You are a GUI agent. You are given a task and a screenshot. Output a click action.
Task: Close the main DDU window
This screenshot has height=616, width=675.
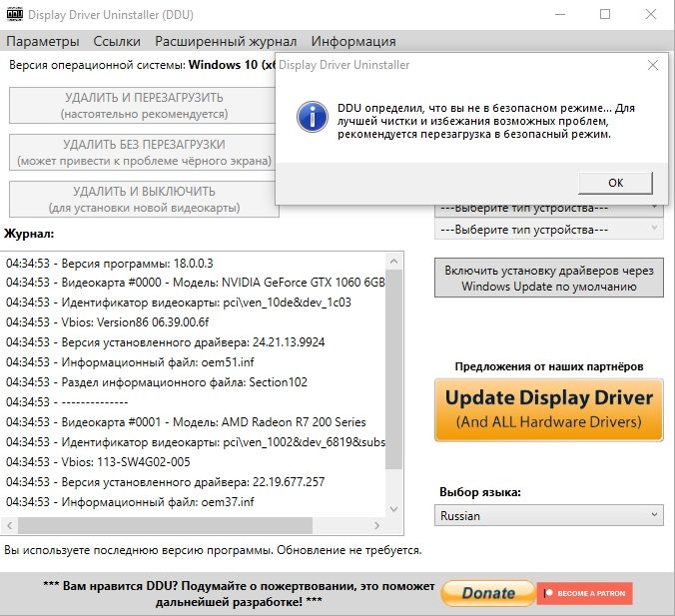(x=650, y=14)
